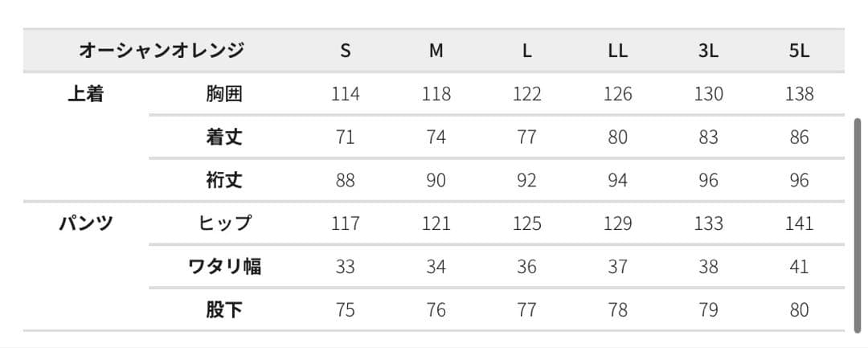
Task: Select the S size column header
Action: pos(346,51)
